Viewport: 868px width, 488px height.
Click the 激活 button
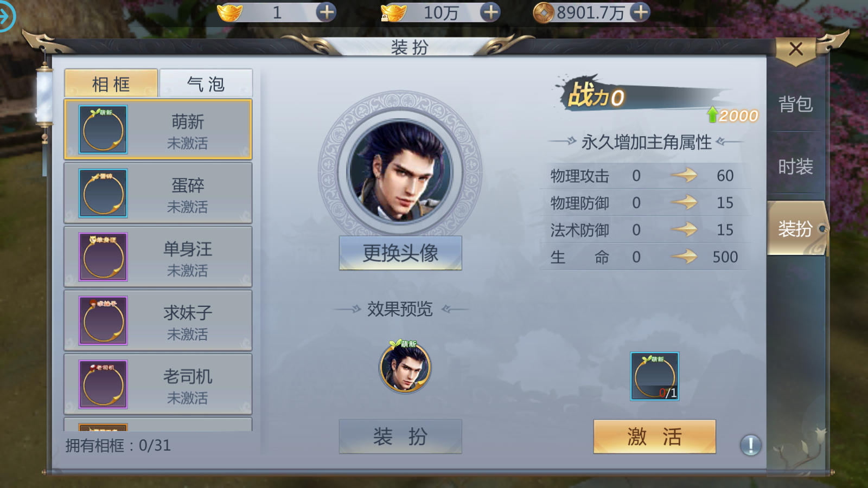pyautogui.click(x=655, y=436)
